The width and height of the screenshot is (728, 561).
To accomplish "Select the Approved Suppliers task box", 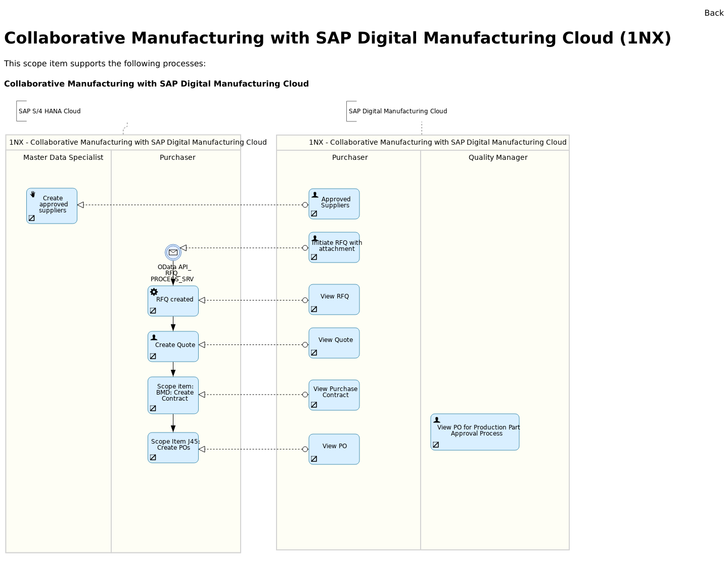I will (x=334, y=204).
